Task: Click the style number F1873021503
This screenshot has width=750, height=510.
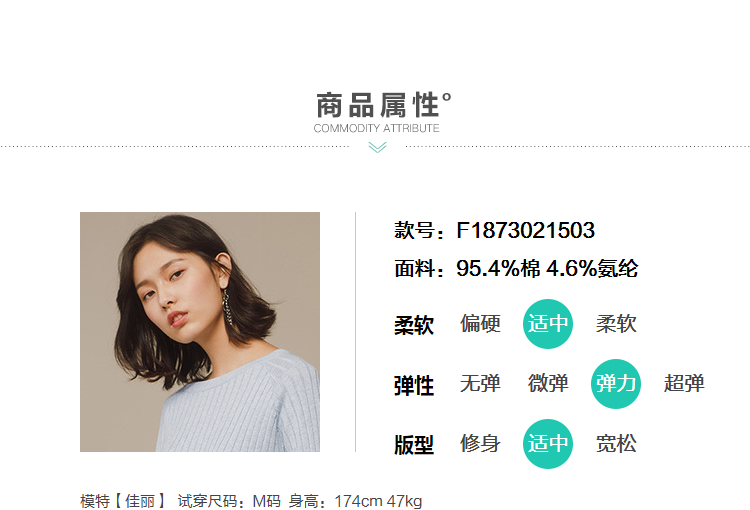Action: pos(526,231)
